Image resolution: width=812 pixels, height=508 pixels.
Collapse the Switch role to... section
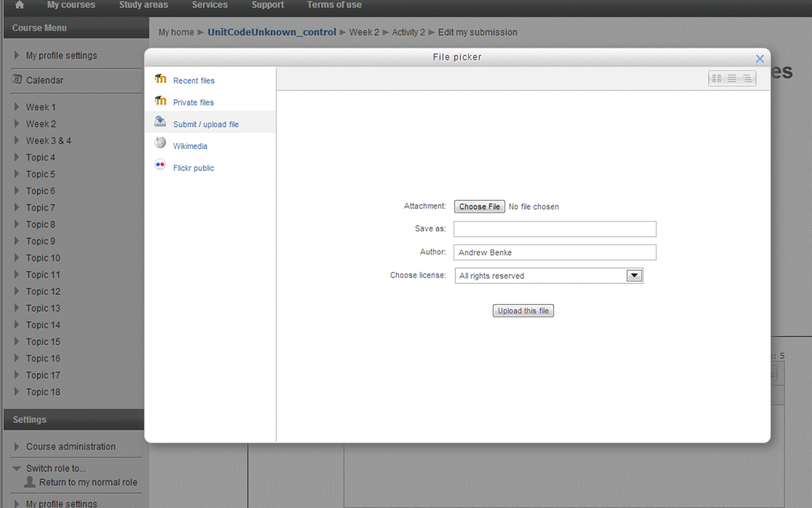click(x=17, y=468)
